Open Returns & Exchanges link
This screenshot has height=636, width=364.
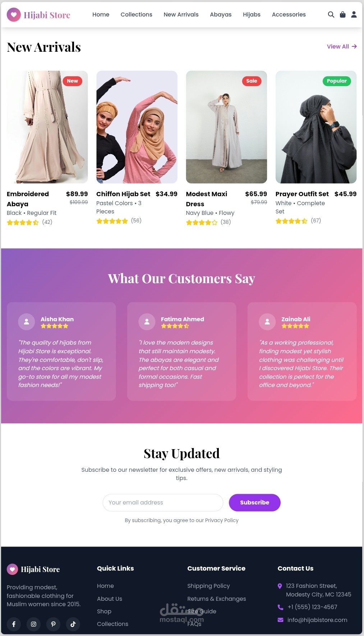coord(217,599)
